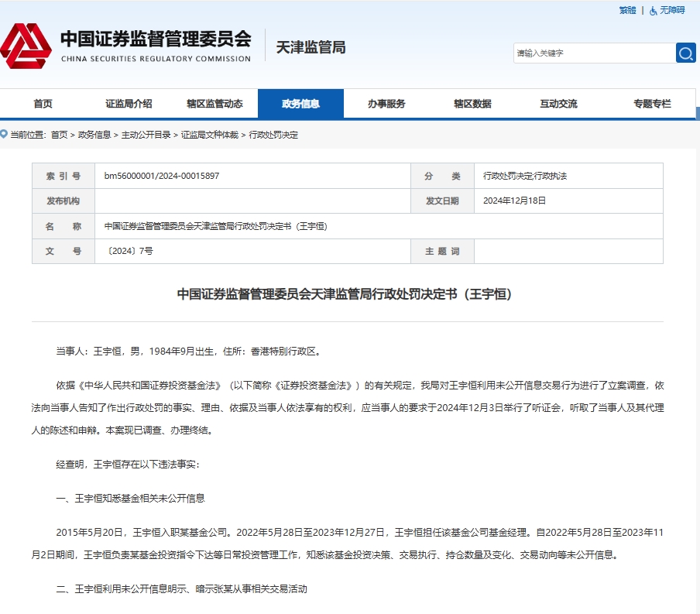This screenshot has width=700, height=614.
Task: Click 主动公开目录 breadcrumb link
Action: click(x=146, y=135)
